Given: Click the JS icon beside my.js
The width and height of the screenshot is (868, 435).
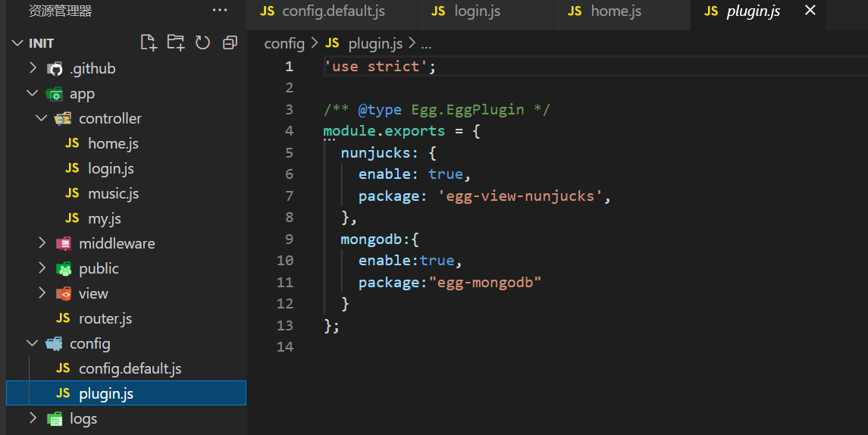Looking at the screenshot, I should [x=72, y=218].
